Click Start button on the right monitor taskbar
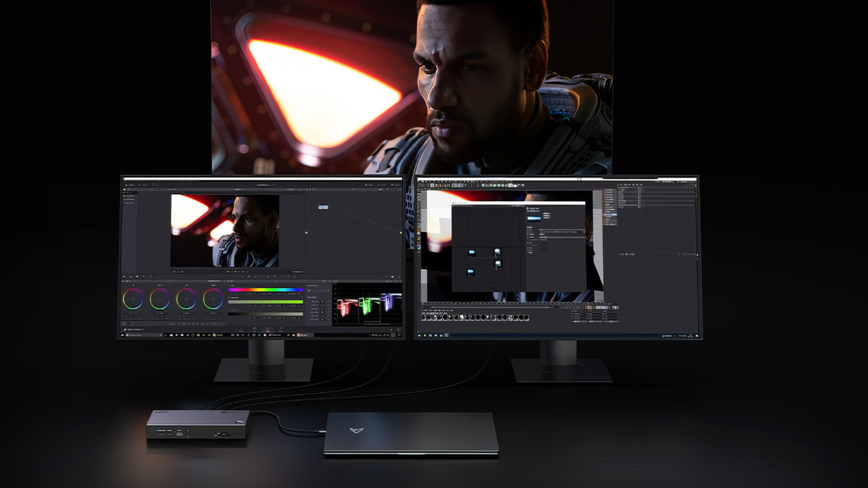This screenshot has height=488, width=868. [x=419, y=335]
